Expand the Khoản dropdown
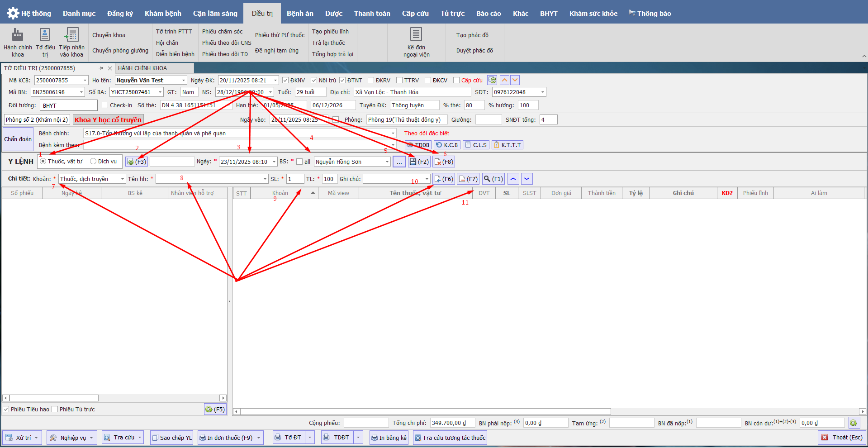Viewport: 868px width, 448px height. click(x=122, y=179)
